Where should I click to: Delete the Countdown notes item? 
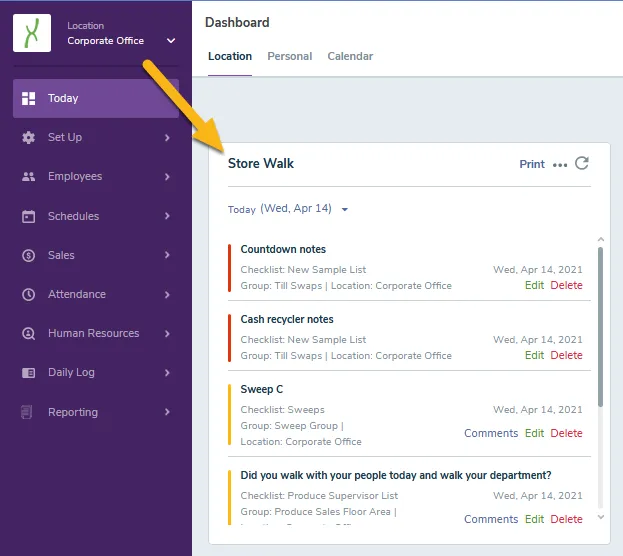pyautogui.click(x=567, y=285)
